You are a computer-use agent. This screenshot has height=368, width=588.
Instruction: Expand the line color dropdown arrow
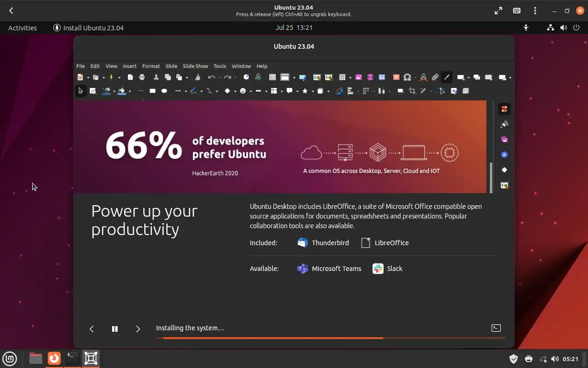pyautogui.click(x=114, y=92)
